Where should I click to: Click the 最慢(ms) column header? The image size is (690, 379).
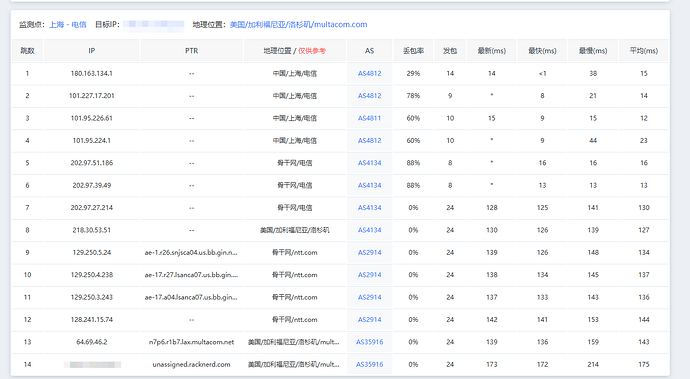(593, 51)
